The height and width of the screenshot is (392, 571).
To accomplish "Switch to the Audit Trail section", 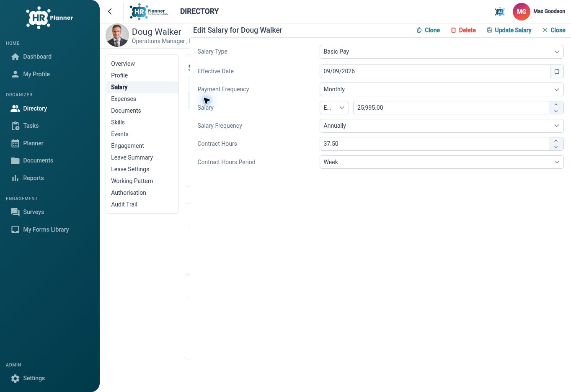I will (x=142, y=204).
